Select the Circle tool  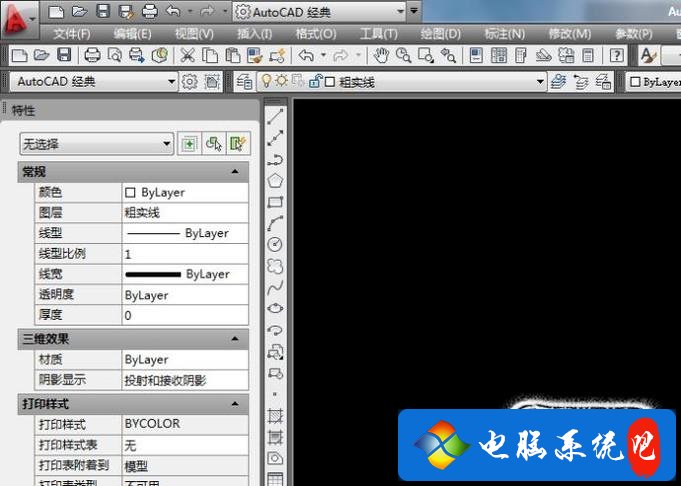pos(275,245)
